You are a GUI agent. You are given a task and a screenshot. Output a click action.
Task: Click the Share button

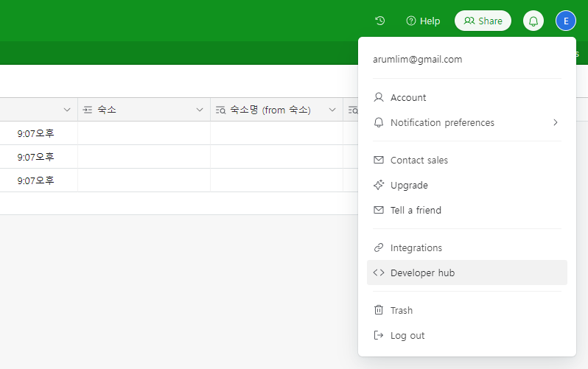483,21
